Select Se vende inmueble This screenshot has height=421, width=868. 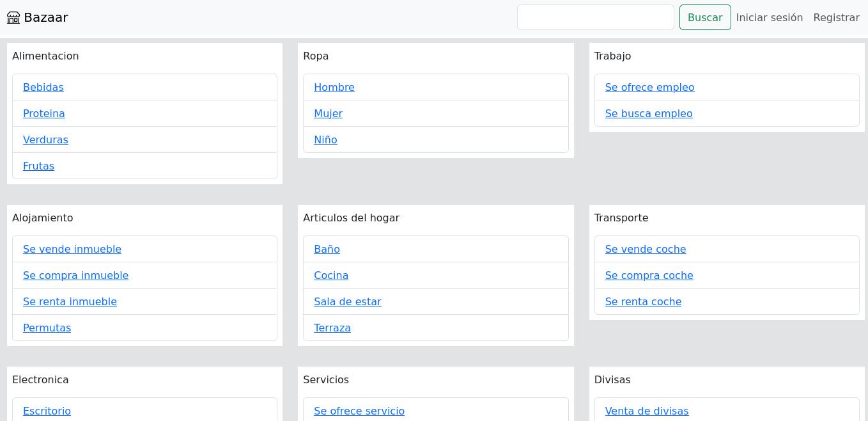72,249
